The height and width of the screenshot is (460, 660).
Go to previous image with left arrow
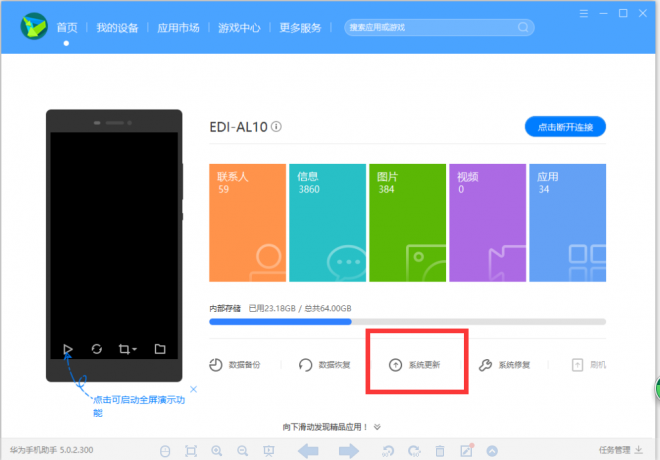coord(308,451)
